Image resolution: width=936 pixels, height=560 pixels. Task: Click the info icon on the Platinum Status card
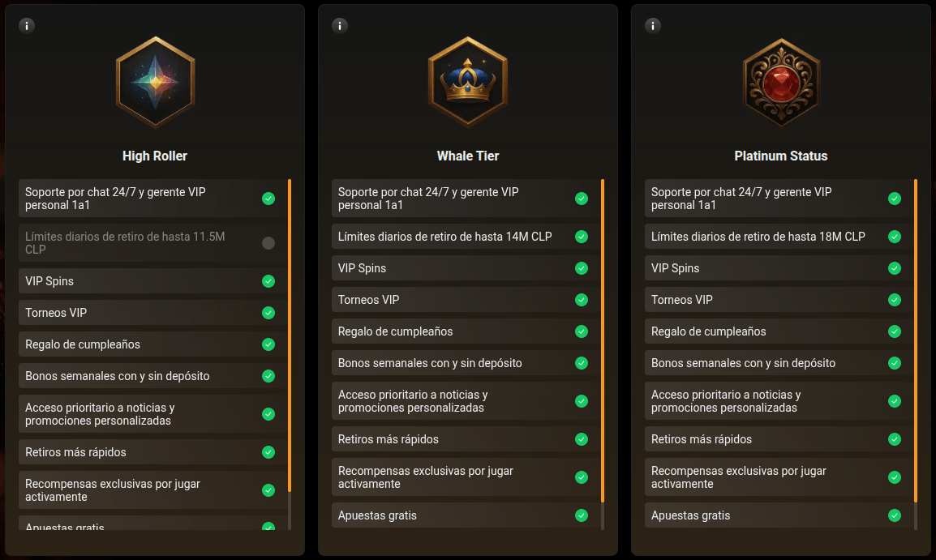[x=652, y=25]
